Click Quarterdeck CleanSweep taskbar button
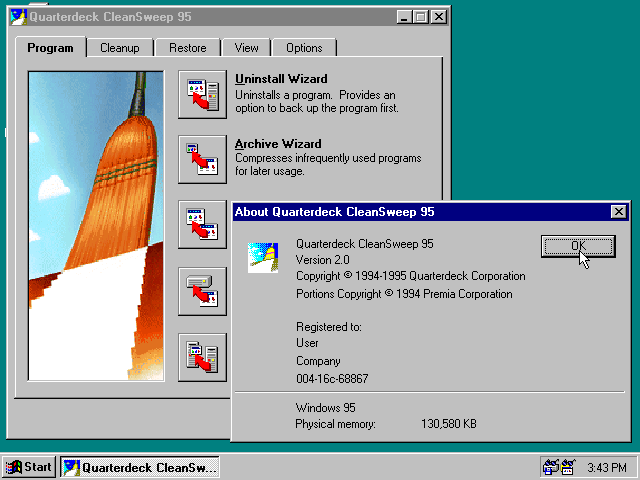 click(x=140, y=467)
